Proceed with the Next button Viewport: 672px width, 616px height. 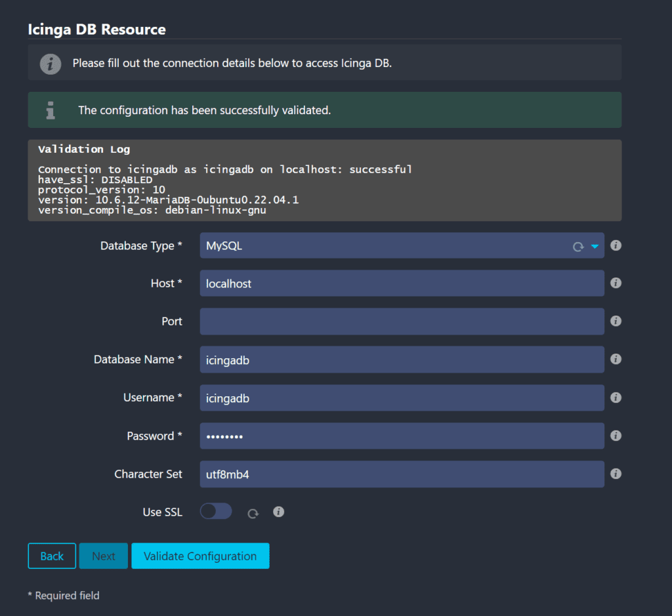click(104, 556)
